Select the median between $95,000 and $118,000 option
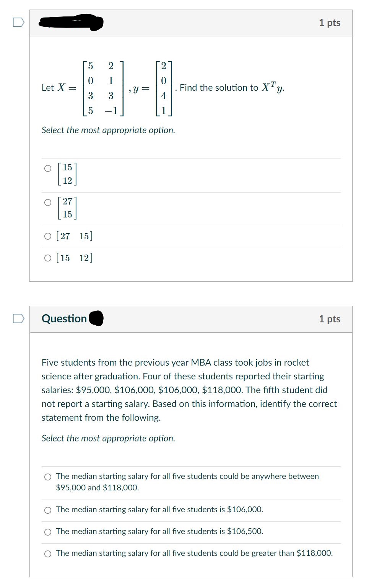Screen dimensions: 374x588 (x=47, y=477)
